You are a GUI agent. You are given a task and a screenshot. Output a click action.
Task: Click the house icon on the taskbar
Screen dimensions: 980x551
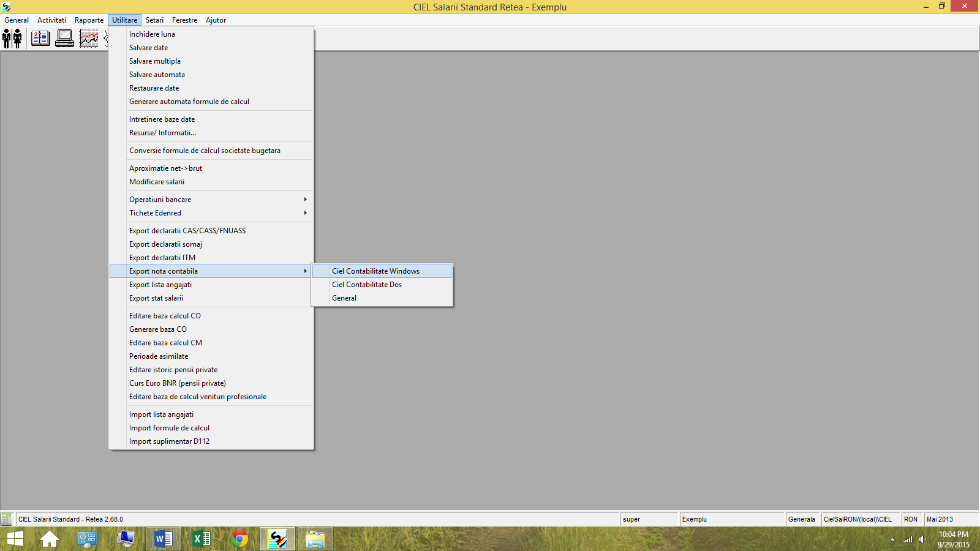pyautogui.click(x=50, y=539)
